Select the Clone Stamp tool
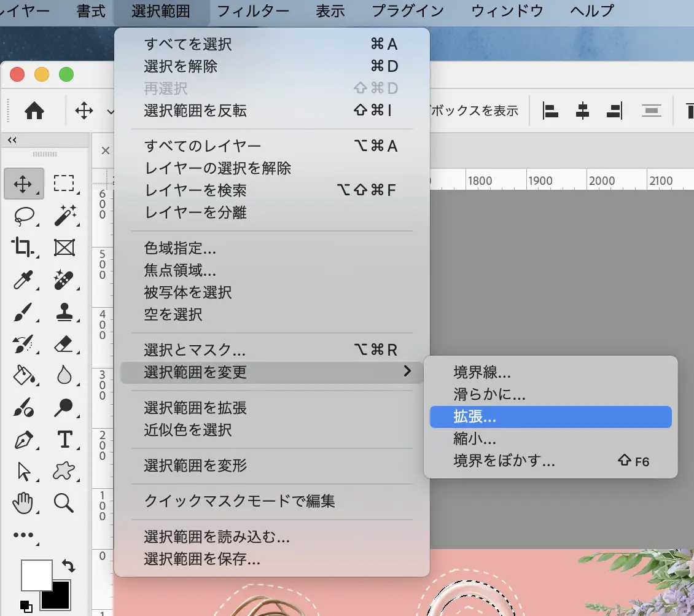The height and width of the screenshot is (616, 694). (64, 312)
